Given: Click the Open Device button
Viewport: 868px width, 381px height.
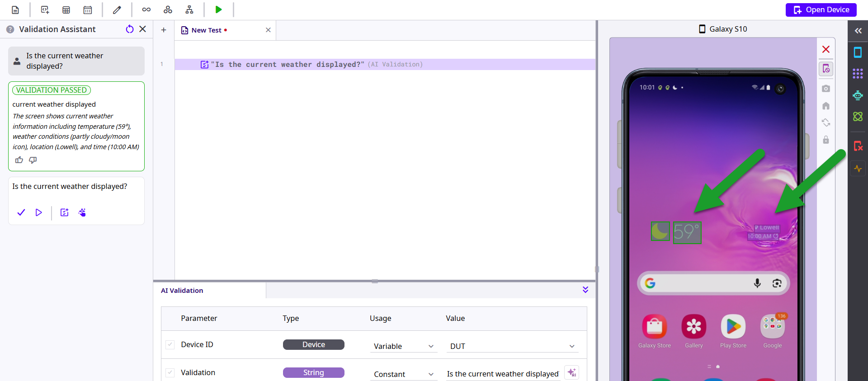Looking at the screenshot, I should [821, 9].
